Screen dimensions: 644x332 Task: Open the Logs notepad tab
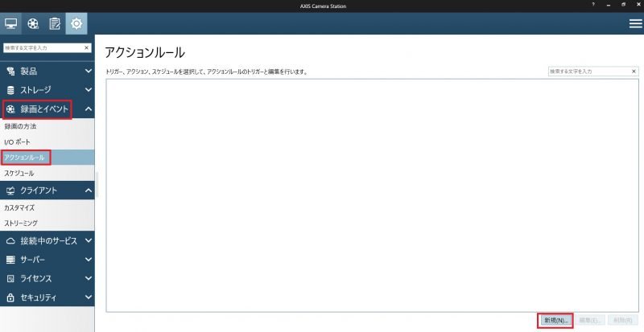55,24
